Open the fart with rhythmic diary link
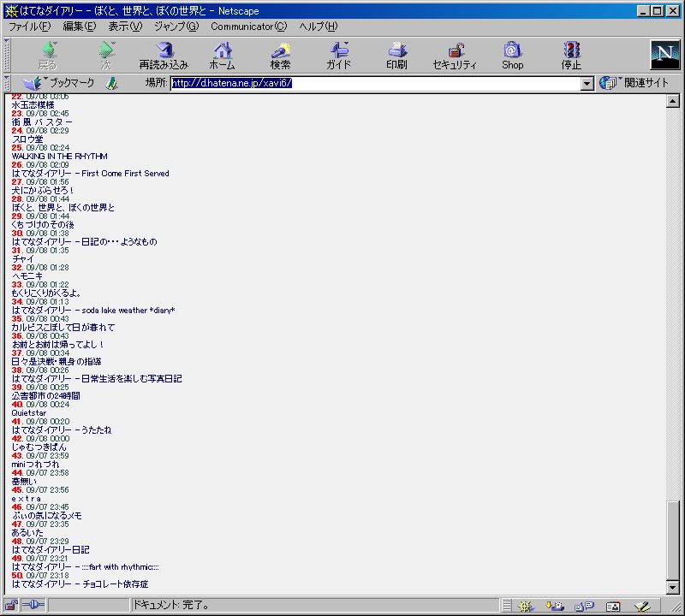 85,567
